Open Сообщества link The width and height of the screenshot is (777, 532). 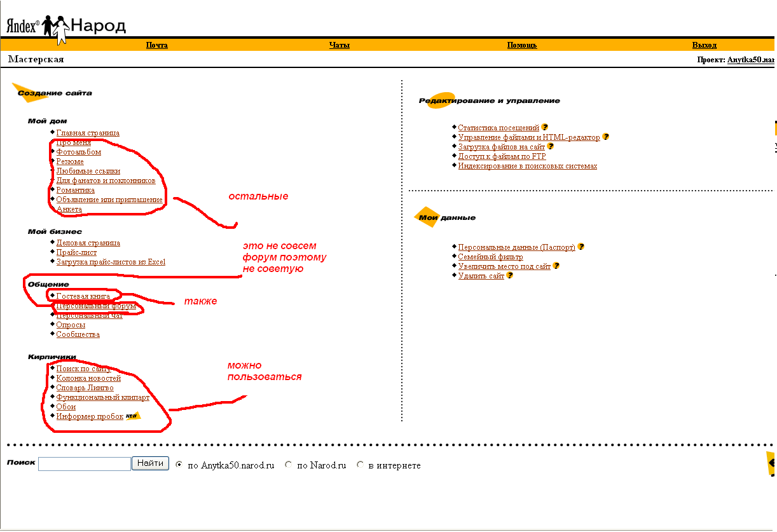(x=78, y=334)
